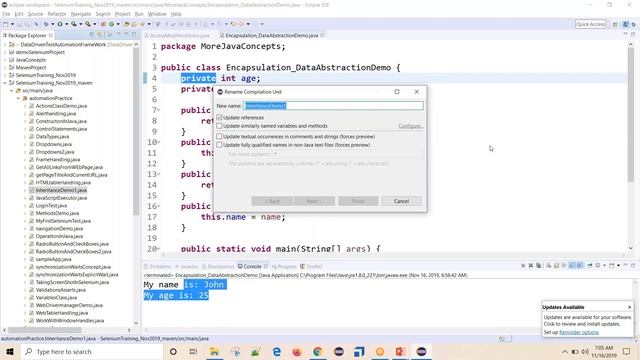The width and height of the screenshot is (640, 360).
Task: Open the Windows Start menu
Action: tap(10, 351)
